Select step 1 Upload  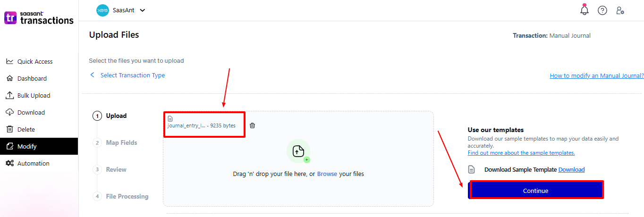click(110, 116)
